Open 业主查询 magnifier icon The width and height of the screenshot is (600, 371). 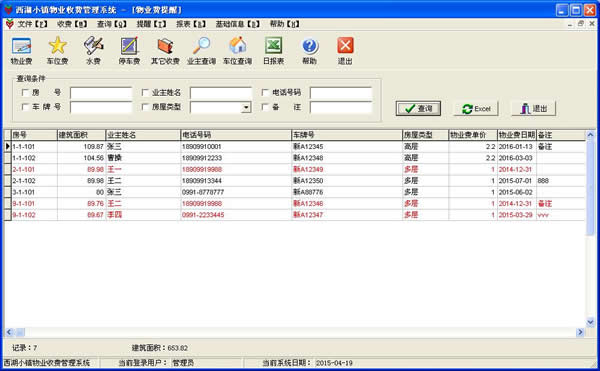[x=201, y=50]
